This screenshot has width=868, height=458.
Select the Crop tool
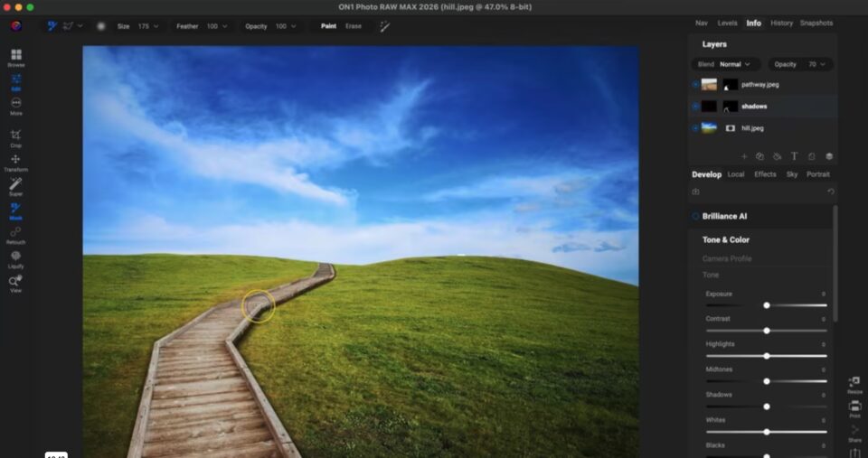16,138
